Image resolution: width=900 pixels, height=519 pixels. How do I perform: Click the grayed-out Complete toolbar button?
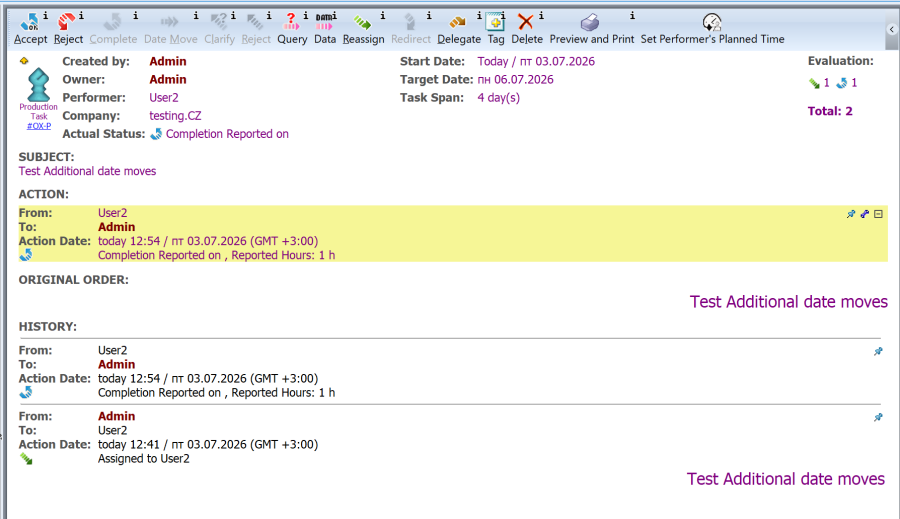113,30
